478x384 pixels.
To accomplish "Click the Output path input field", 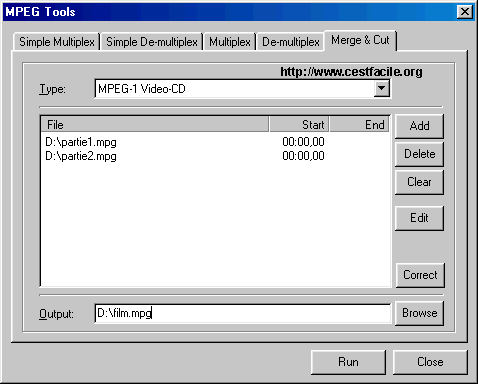I will pyautogui.click(x=242, y=313).
